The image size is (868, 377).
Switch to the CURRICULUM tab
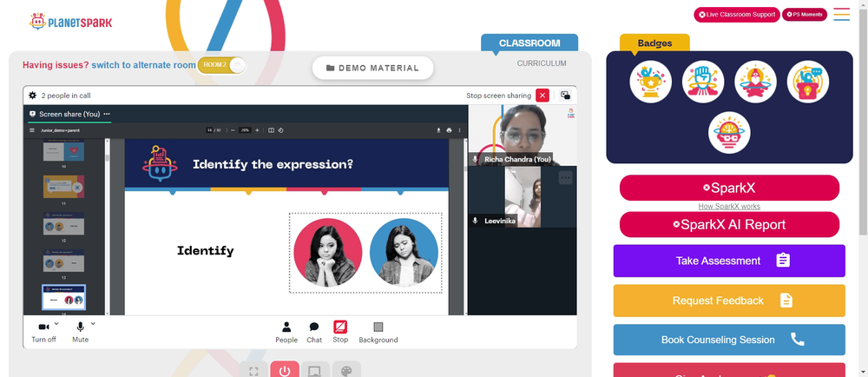[x=542, y=63]
